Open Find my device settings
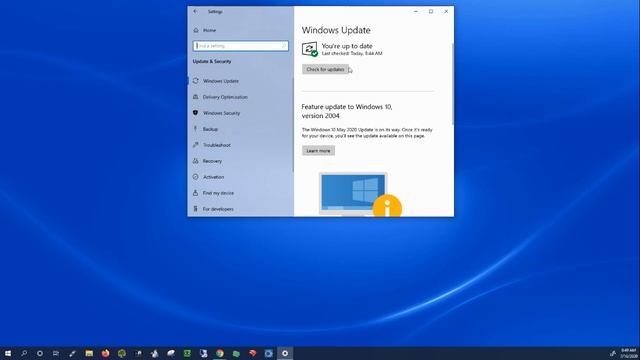Screen dimensions: 640x360 click(x=218, y=193)
